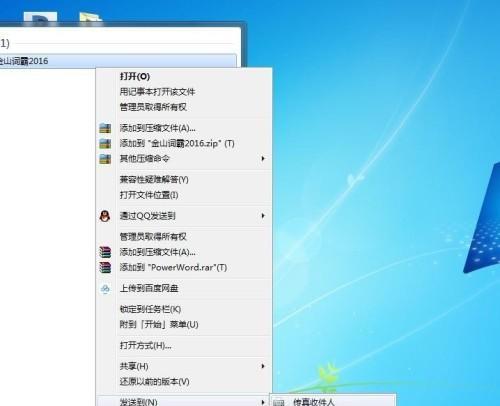
Task: Click 添加到压缩文件(A)... next to the zip archiver icon
Action: pyautogui.click(x=157, y=128)
